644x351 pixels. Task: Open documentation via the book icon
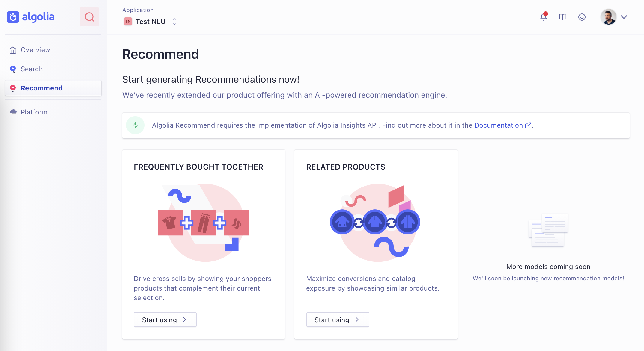pos(563,17)
